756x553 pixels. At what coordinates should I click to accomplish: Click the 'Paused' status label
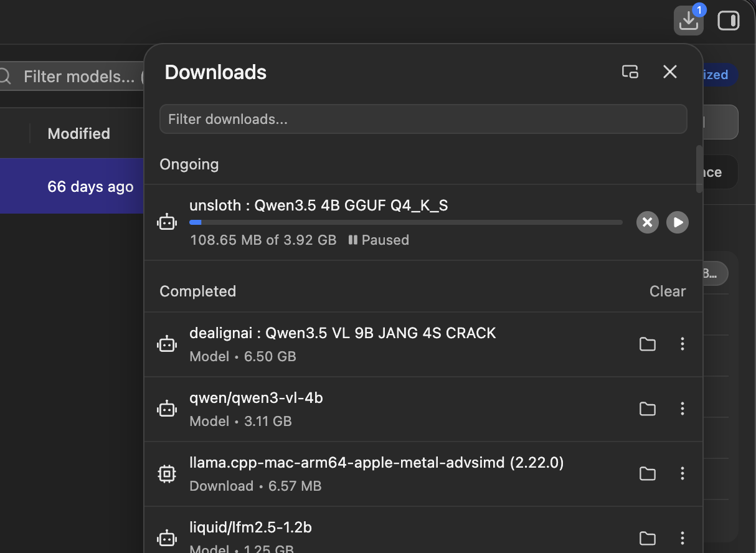[379, 240]
